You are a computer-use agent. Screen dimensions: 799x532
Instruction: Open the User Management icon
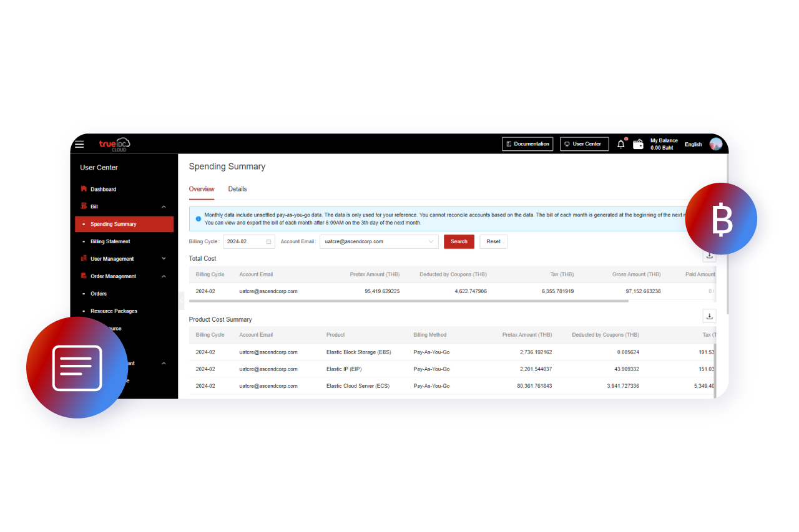click(x=85, y=258)
